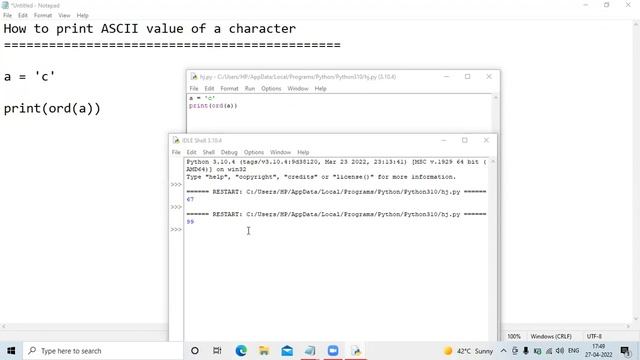Click Notepad horizontal scrollbar right arrow

point(629,326)
